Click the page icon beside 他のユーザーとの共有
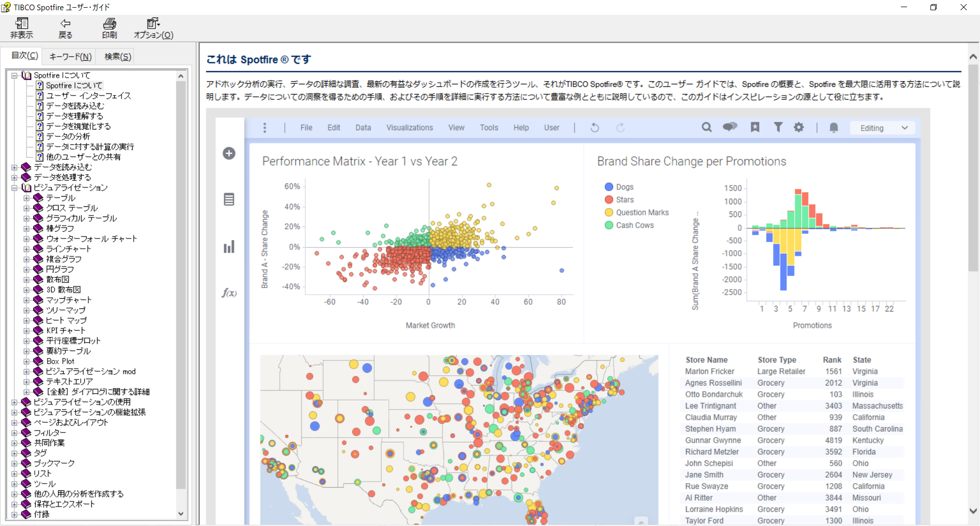Viewport: 980px width, 526px height. [x=39, y=157]
